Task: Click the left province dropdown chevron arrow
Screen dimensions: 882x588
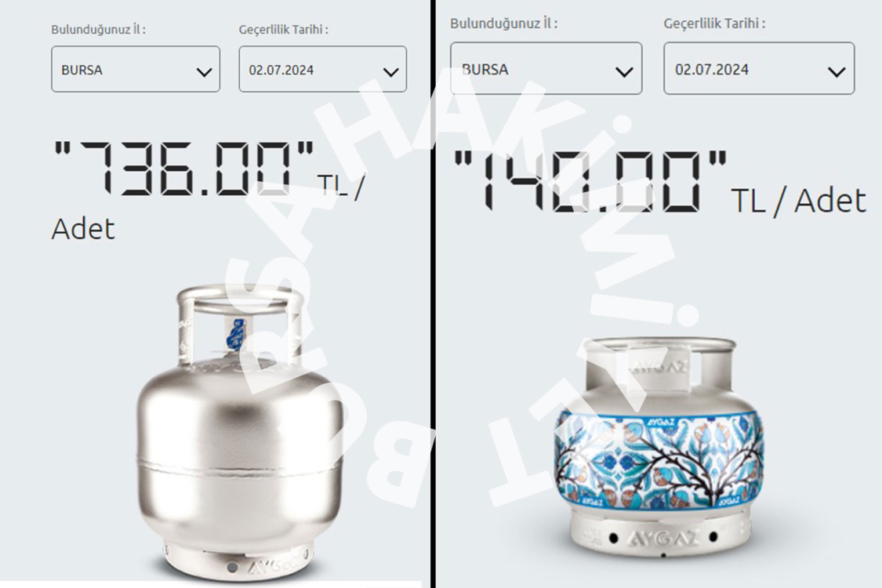Action: coord(204,72)
